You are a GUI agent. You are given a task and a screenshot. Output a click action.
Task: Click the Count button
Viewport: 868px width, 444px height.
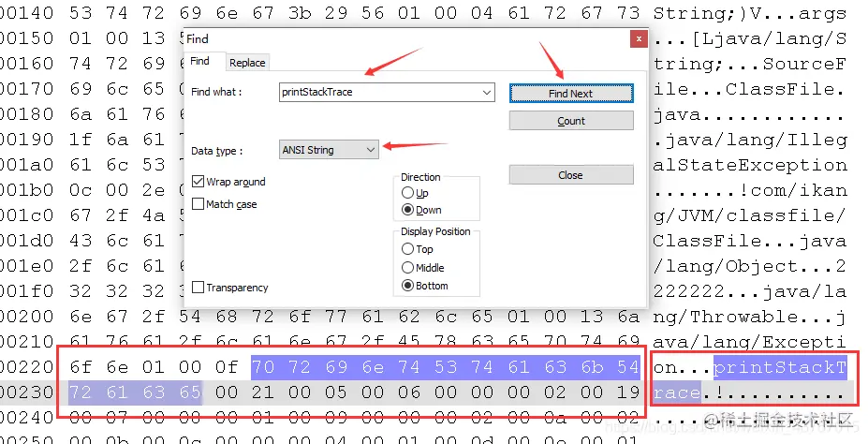pyautogui.click(x=571, y=121)
